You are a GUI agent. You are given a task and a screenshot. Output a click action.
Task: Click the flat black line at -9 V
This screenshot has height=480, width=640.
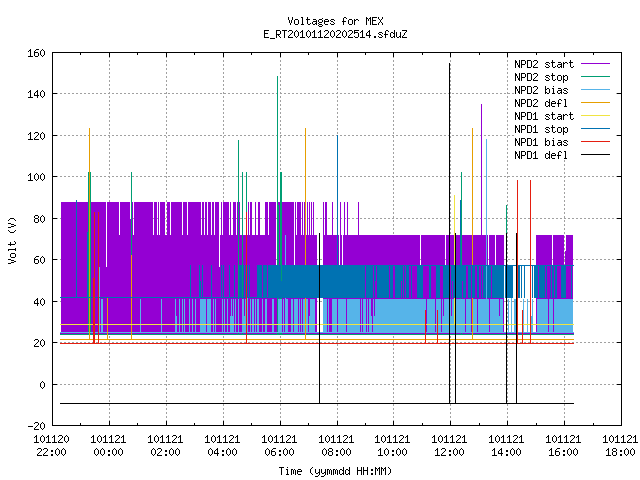317,403
